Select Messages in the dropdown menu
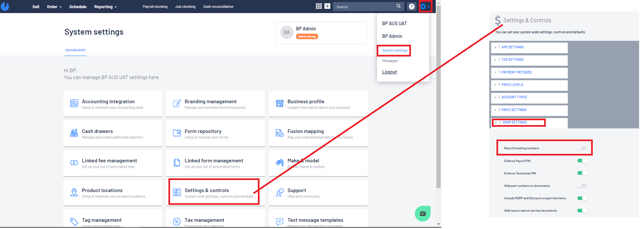644x229 pixels. 390,61
